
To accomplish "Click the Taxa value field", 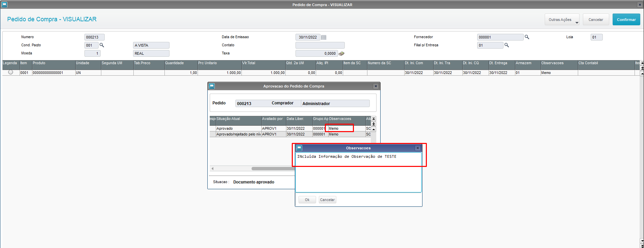I will tap(316, 53).
